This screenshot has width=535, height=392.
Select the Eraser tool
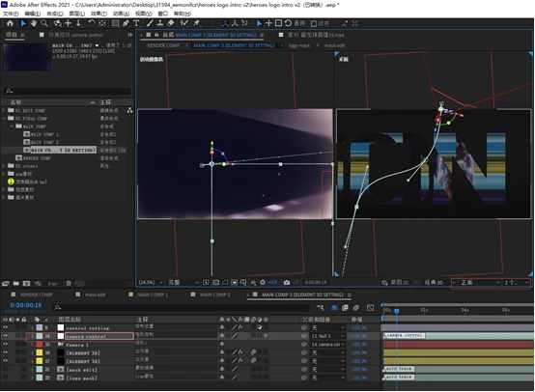171,23
